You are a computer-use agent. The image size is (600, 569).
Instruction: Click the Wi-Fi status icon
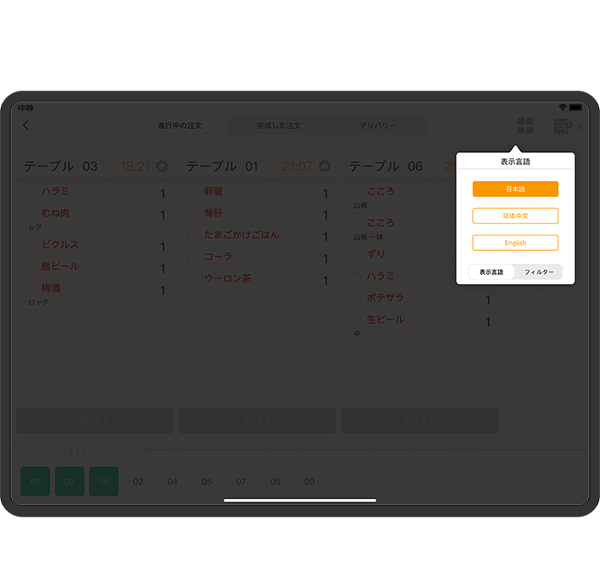coord(562,108)
